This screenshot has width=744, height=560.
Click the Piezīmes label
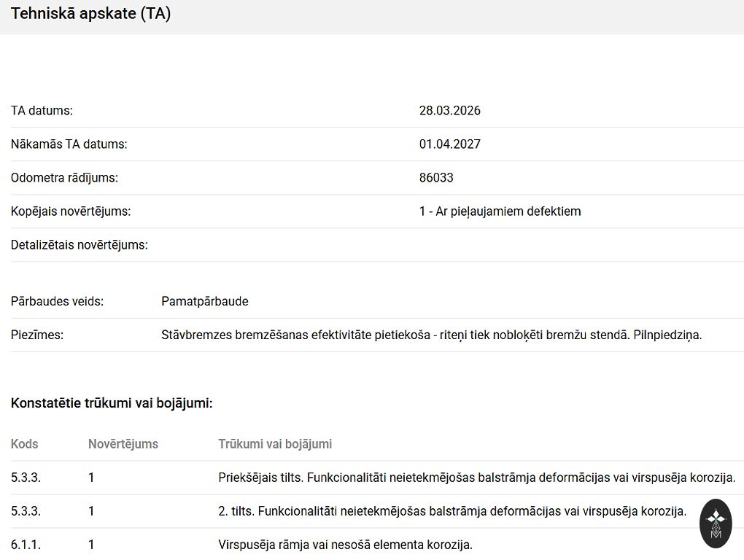point(37,335)
